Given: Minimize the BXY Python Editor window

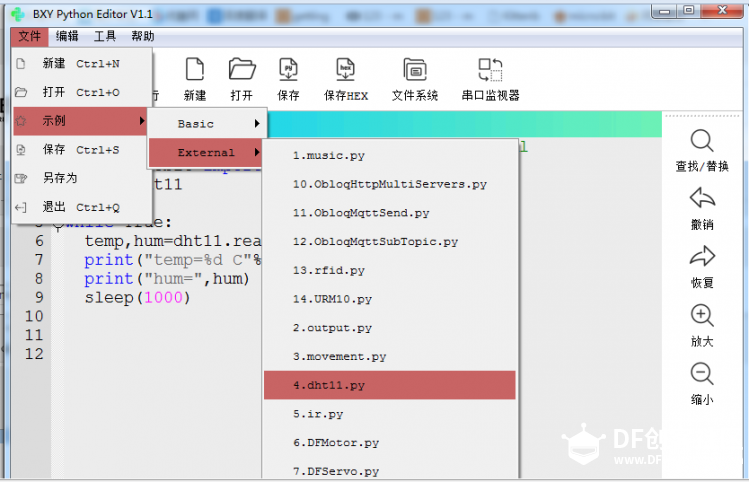Looking at the screenshot, I should tap(664, 11).
